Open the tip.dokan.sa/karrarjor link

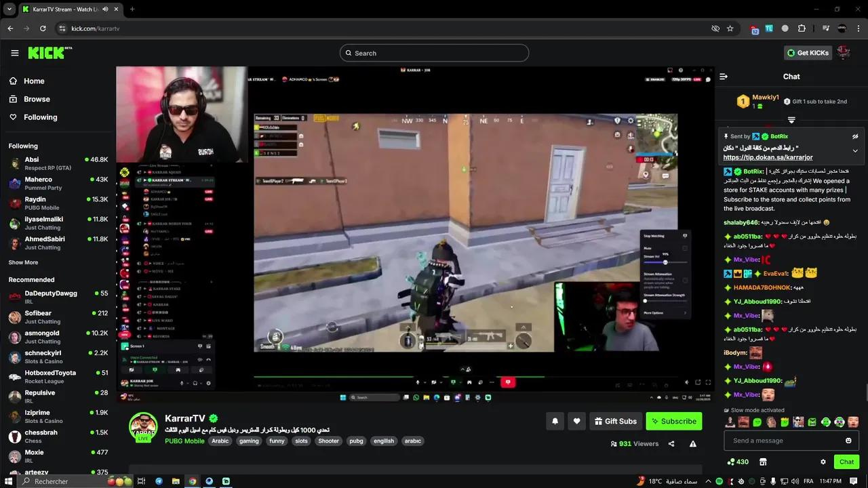pyautogui.click(x=768, y=157)
